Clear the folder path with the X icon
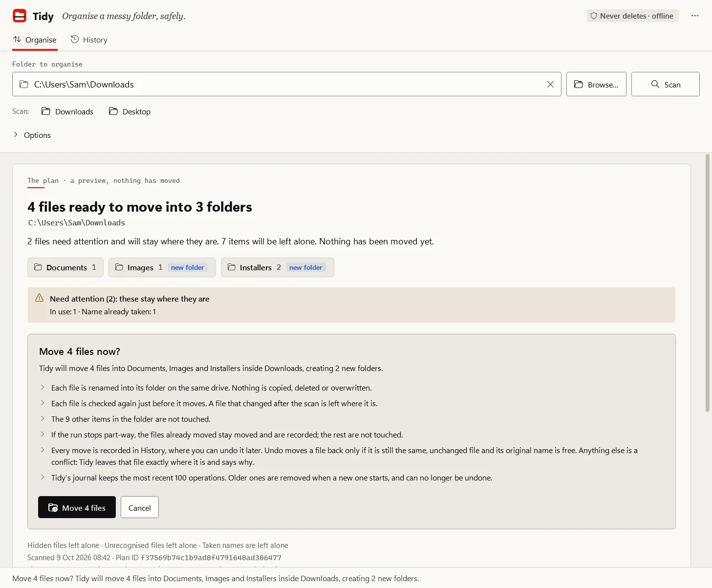Screen dimensions: 712x588 coord(550,85)
